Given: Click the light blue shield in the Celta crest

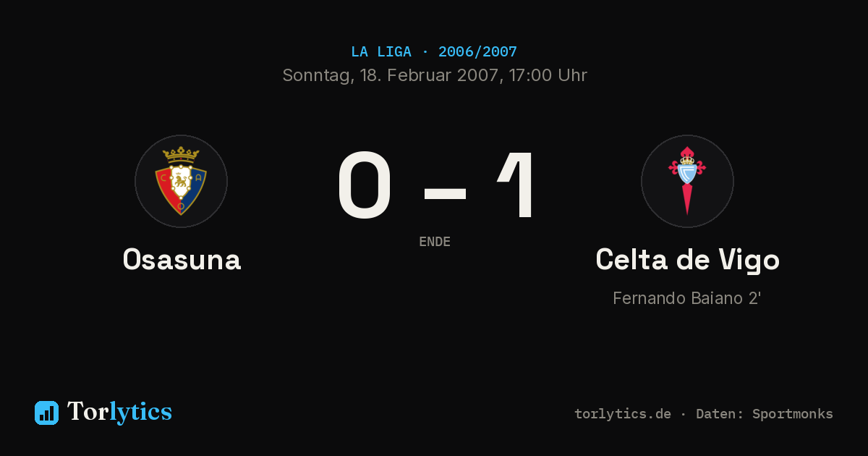Looking at the screenshot, I should 687,173.
